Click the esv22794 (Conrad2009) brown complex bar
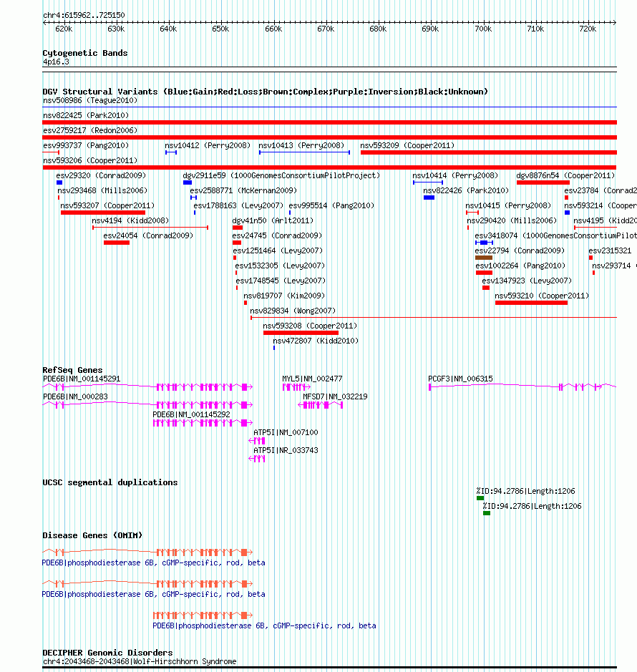Image resolution: width=637 pixels, height=672 pixels. (484, 258)
